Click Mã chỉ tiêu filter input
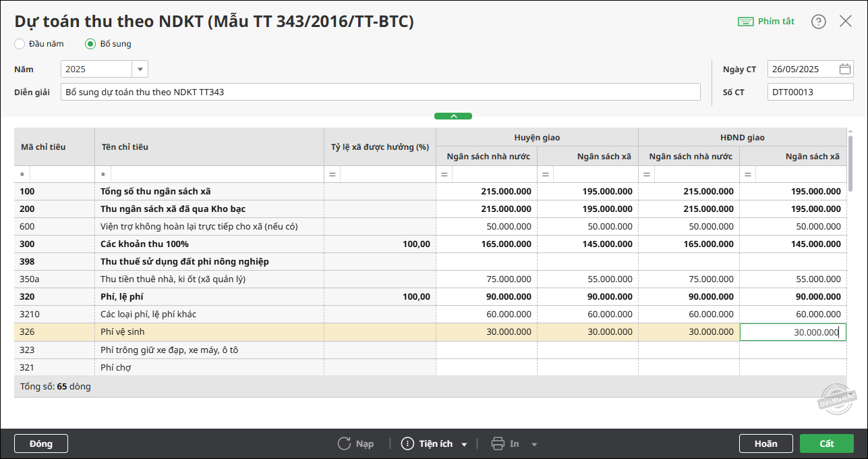This screenshot has width=868, height=459. click(62, 175)
